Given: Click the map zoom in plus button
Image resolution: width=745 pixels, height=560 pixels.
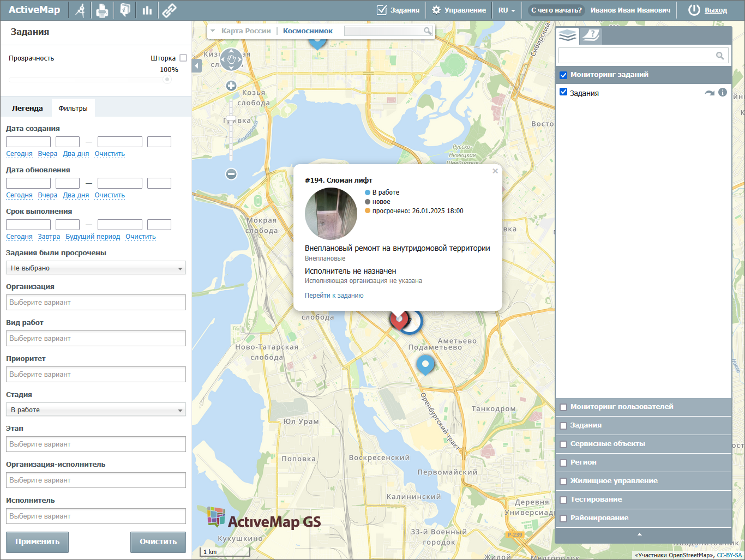Looking at the screenshot, I should coord(231,86).
